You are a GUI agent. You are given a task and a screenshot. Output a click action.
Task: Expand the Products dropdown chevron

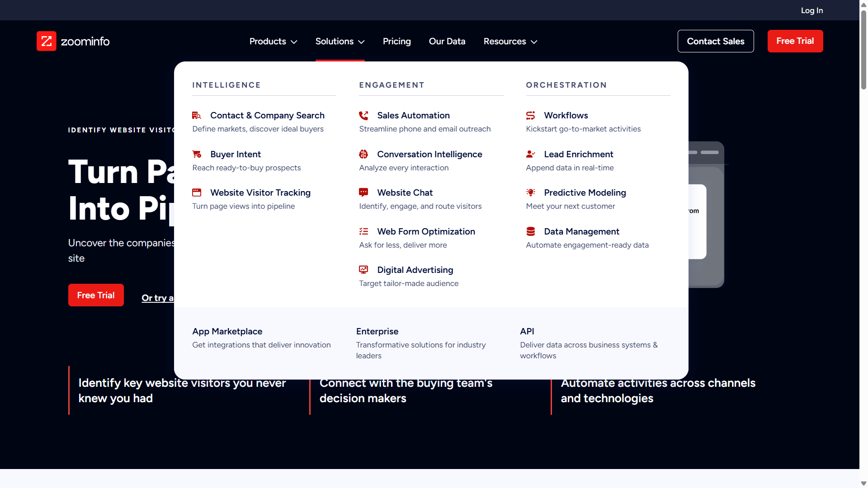coord(294,42)
